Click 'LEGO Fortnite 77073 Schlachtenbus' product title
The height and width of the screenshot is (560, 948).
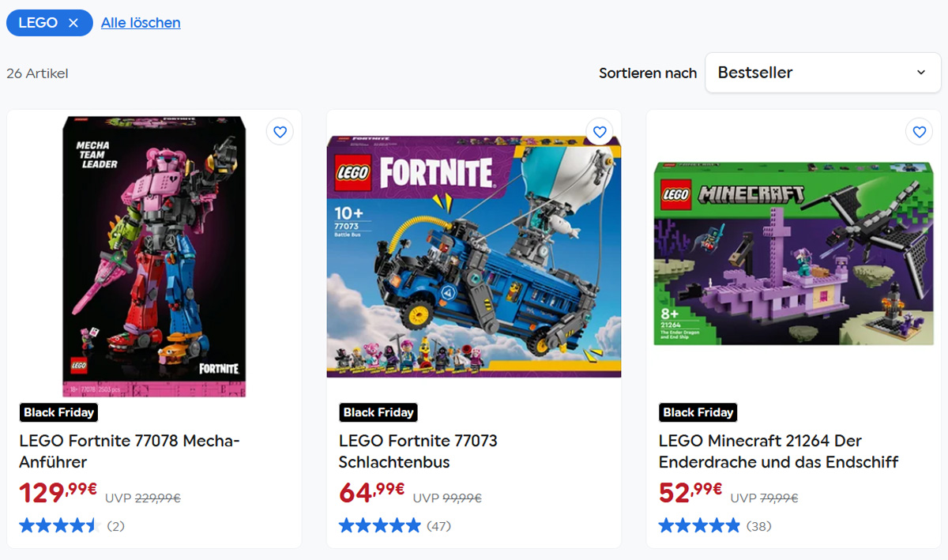tap(418, 451)
